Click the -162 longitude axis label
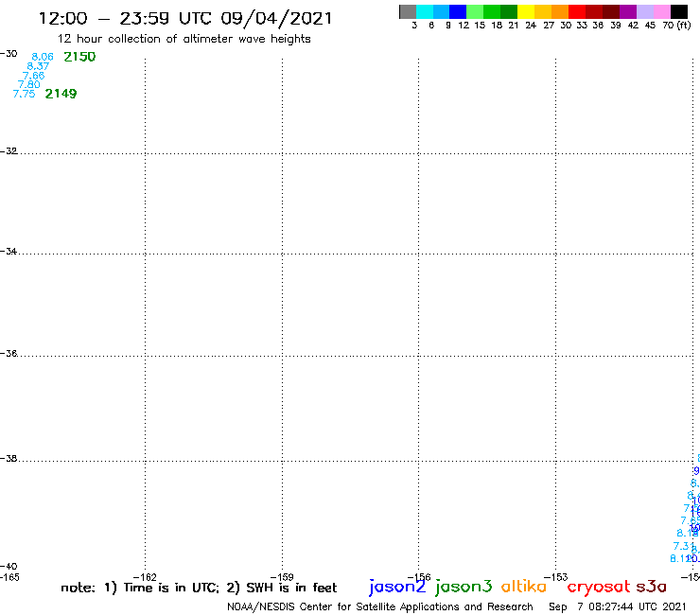700x615 pixels. point(145,577)
